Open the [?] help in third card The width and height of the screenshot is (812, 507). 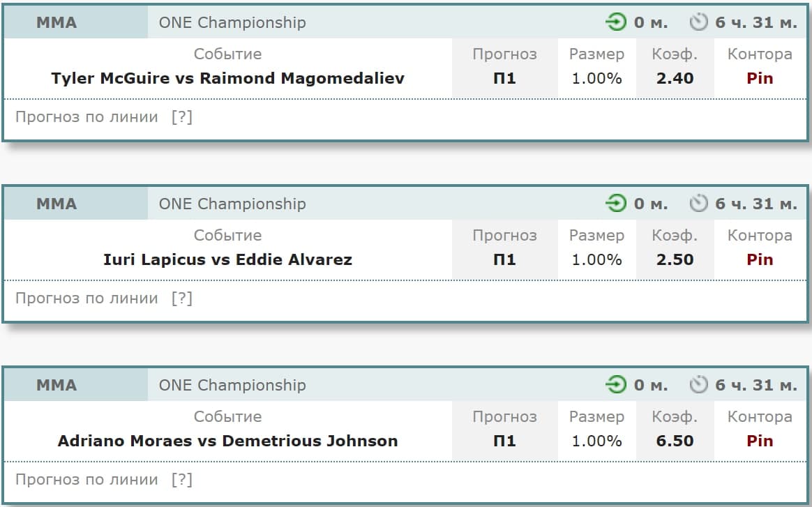pos(182,480)
